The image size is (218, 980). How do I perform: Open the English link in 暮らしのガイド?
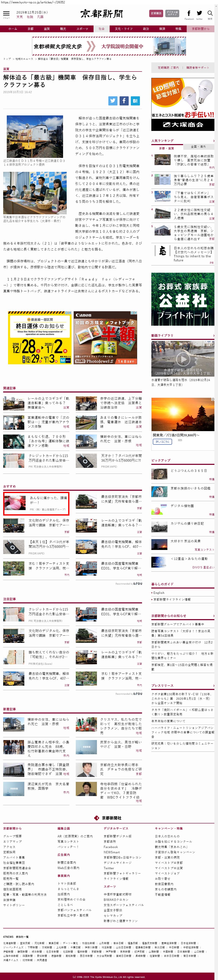pyautogui.click(x=159, y=593)
